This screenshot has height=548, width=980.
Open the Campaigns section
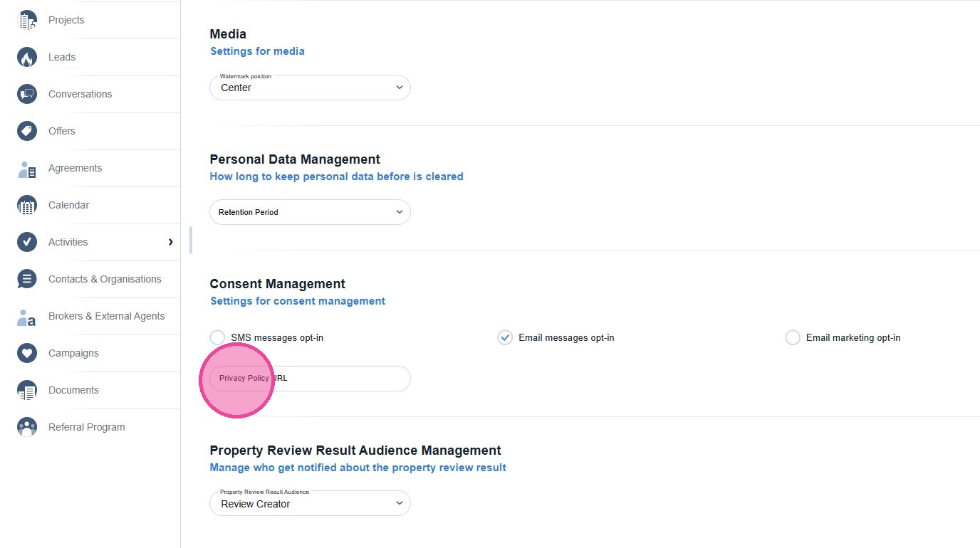pyautogui.click(x=73, y=353)
